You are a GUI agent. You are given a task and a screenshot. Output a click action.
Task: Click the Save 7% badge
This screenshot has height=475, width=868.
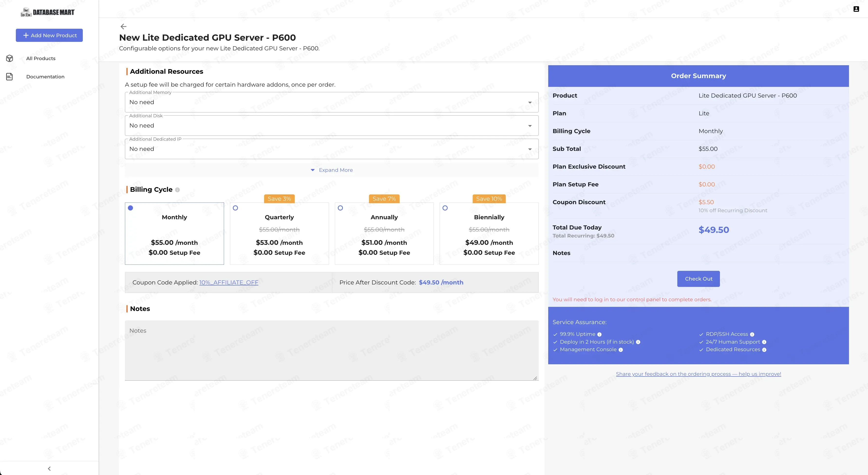click(x=384, y=199)
